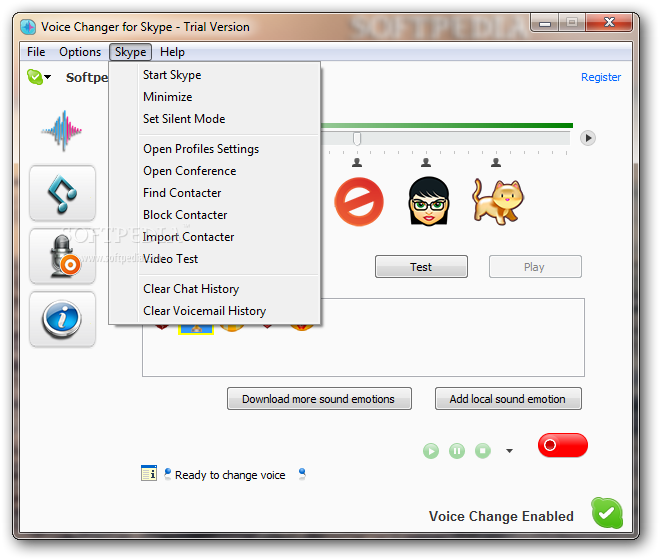Click the 'Voice Change Enabled' label
Image resolution: width=660 pixels, height=560 pixels.
click(x=501, y=516)
